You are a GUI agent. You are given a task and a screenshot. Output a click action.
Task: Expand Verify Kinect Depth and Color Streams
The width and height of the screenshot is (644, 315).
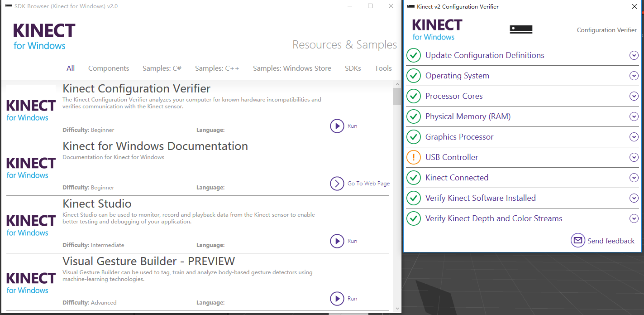[x=634, y=218]
